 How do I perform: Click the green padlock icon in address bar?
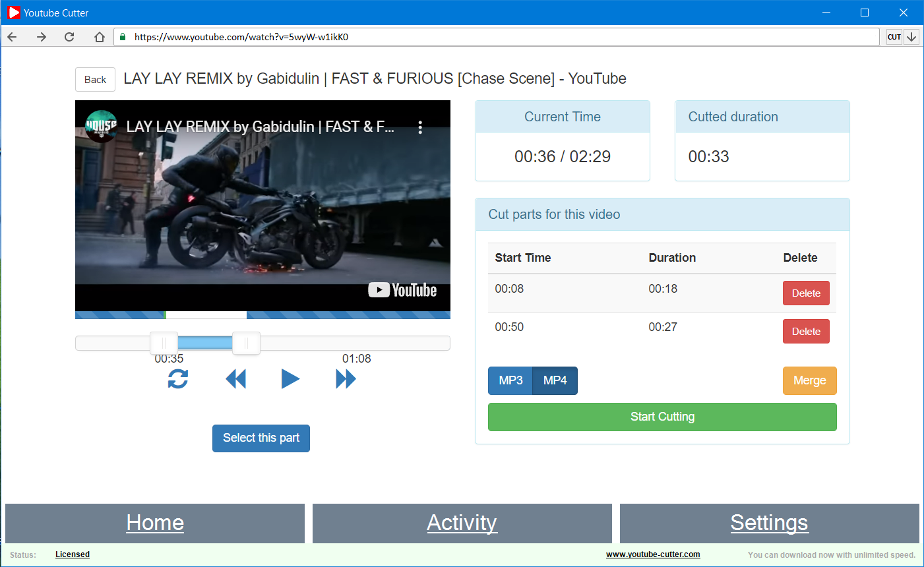tap(123, 37)
